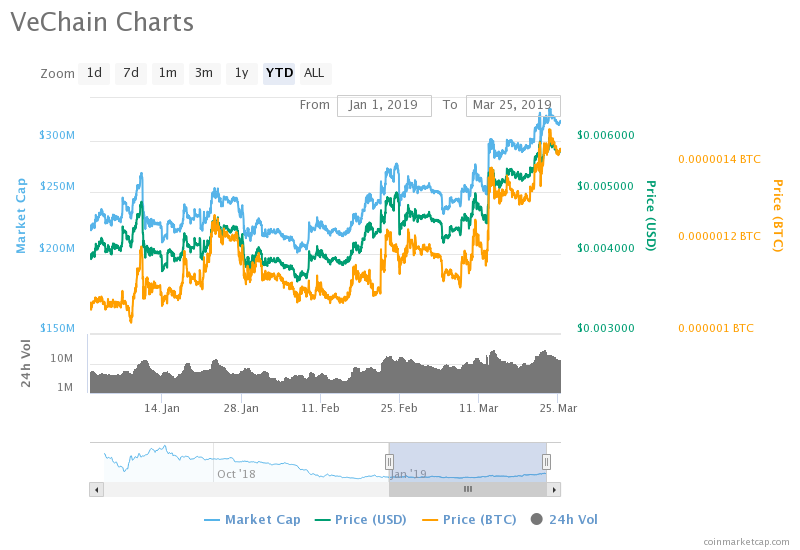Click the navigator scroll right arrow
The height and width of the screenshot is (550, 800).
pyautogui.click(x=554, y=490)
